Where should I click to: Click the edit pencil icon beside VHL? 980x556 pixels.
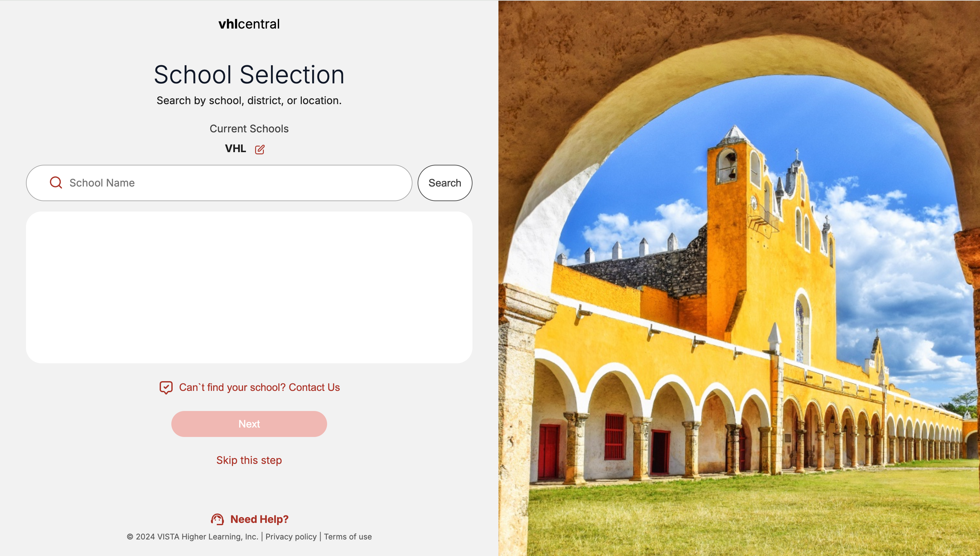pos(260,149)
